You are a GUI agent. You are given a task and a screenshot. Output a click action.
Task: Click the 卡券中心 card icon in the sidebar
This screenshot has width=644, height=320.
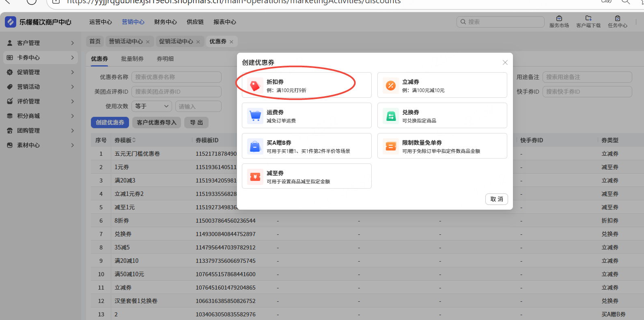10,58
